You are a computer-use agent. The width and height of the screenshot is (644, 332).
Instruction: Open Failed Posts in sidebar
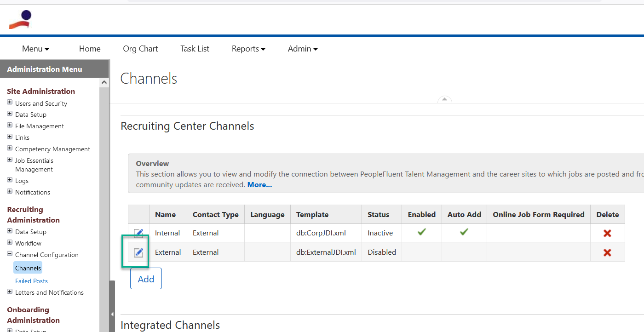point(31,281)
